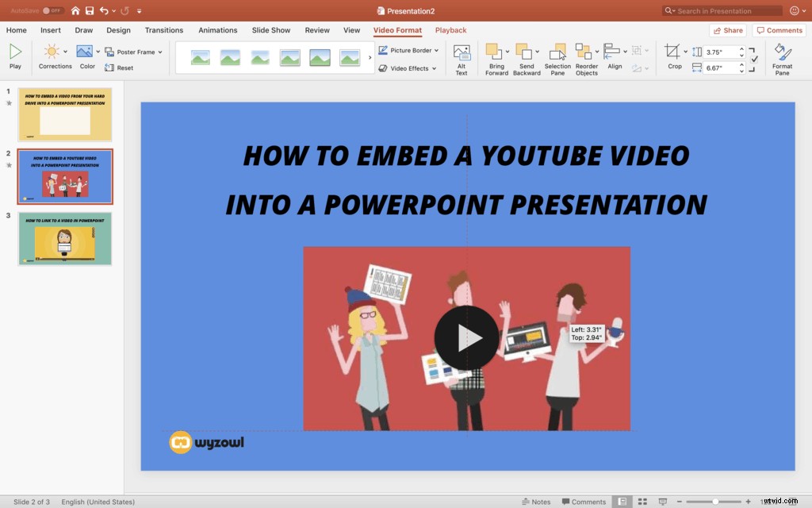Click the Alt Text icon
The image size is (812, 508).
[461, 58]
